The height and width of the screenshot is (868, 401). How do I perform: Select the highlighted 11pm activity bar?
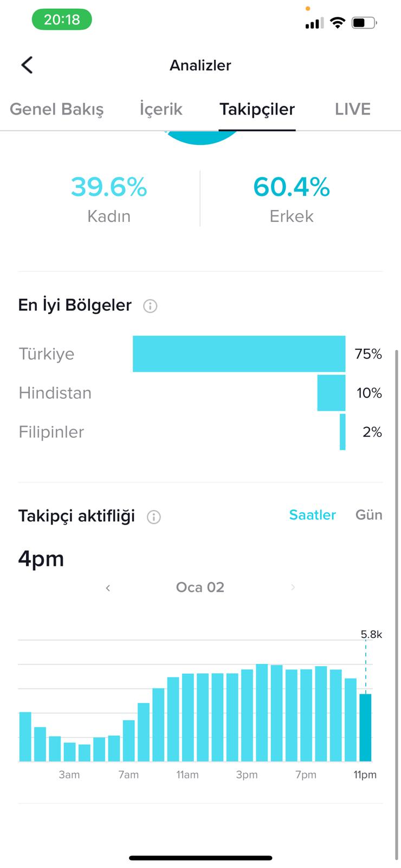[x=366, y=727]
